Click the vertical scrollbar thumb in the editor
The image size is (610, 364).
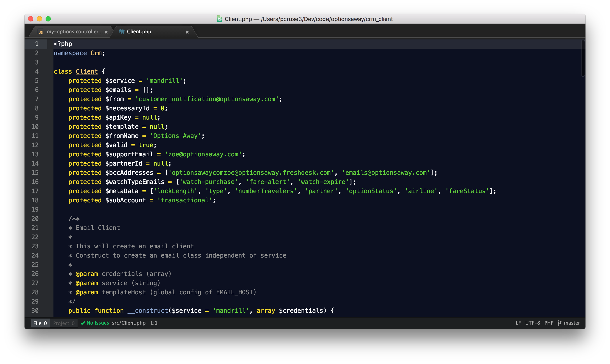(583, 58)
